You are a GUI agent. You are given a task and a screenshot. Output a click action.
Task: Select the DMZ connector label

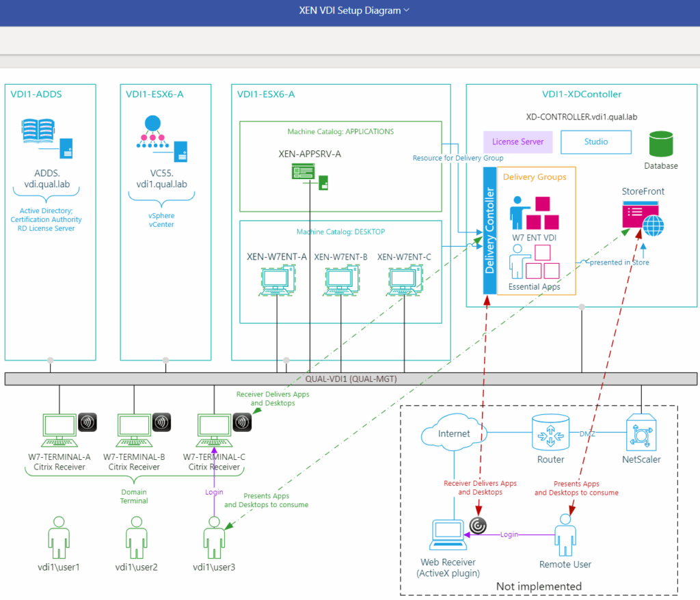coord(587,433)
